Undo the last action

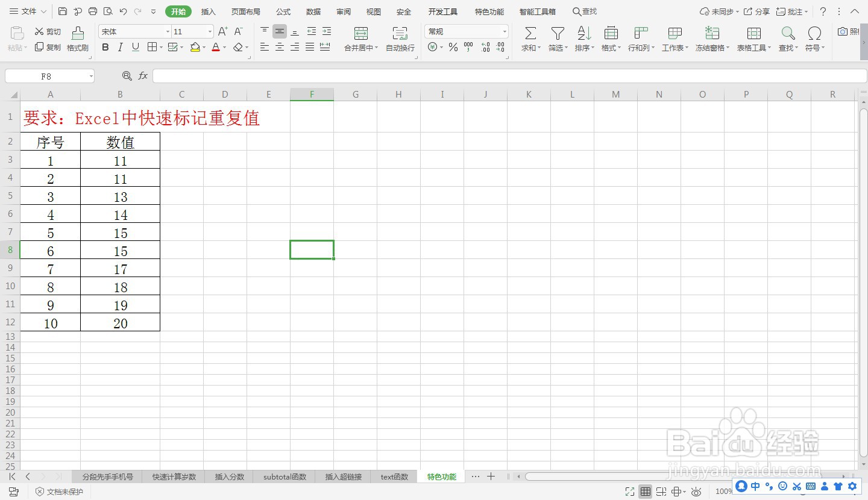(x=123, y=11)
